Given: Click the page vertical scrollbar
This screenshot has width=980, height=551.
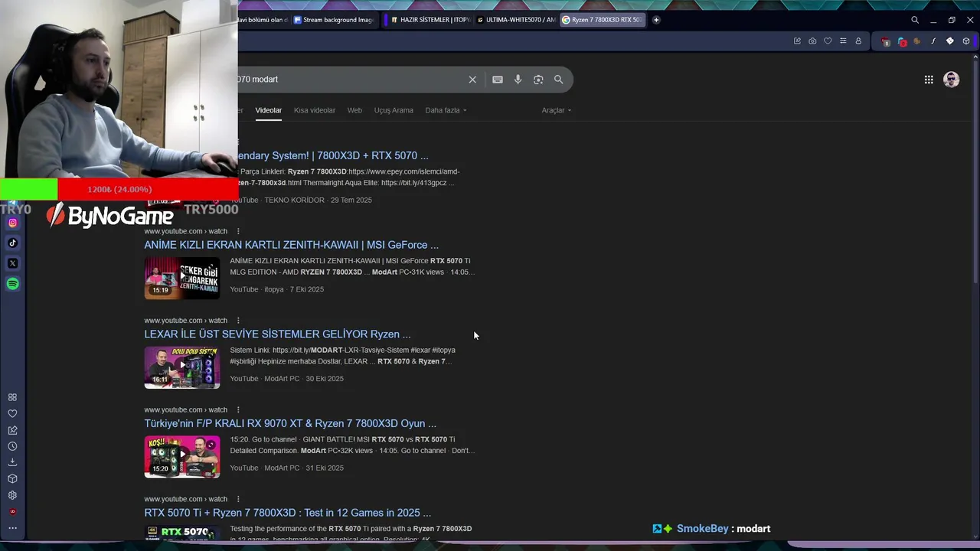Looking at the screenshot, I should [975, 172].
